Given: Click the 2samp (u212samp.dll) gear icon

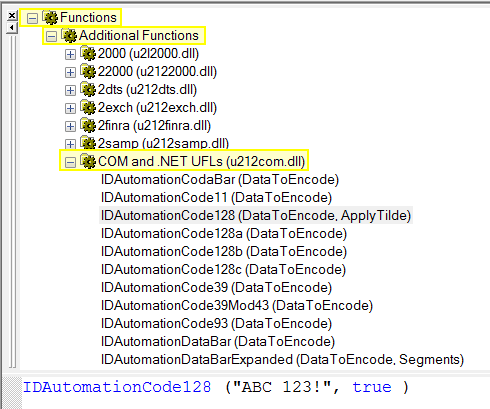Looking at the screenshot, I should (88, 143).
